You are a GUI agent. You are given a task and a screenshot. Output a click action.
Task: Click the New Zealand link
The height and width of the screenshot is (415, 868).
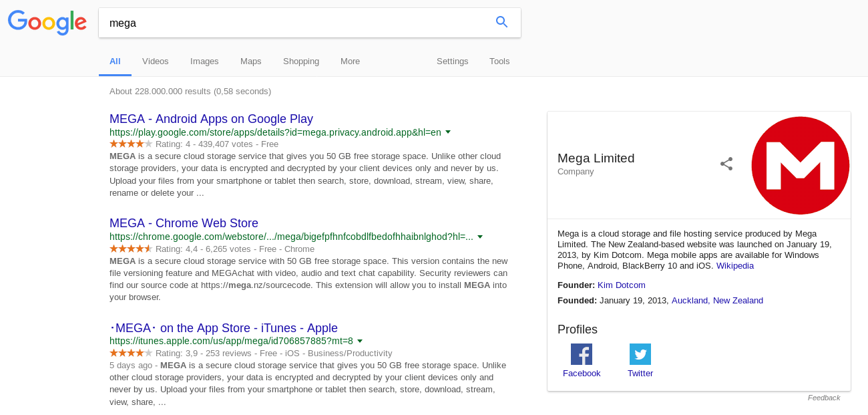point(738,300)
